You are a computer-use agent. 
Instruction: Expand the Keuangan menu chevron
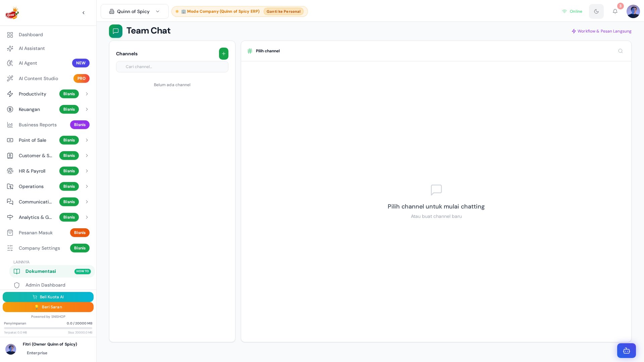(x=87, y=109)
